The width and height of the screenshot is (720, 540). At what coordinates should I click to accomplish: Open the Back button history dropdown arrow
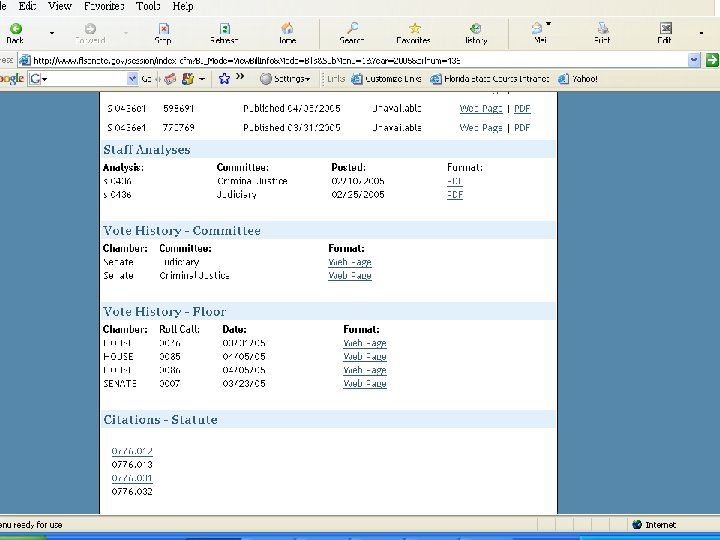[x=52, y=32]
